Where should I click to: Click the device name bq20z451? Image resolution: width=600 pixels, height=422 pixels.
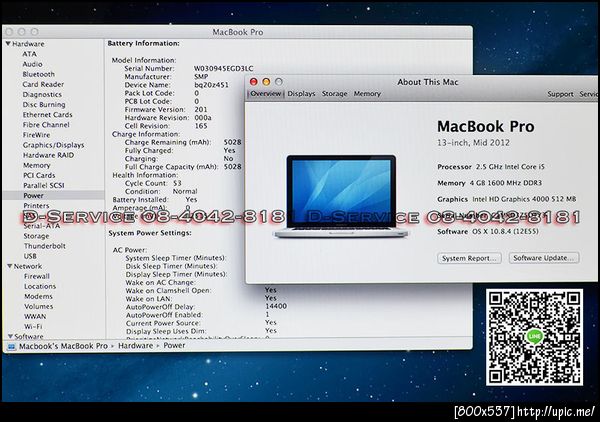pyautogui.click(x=211, y=85)
